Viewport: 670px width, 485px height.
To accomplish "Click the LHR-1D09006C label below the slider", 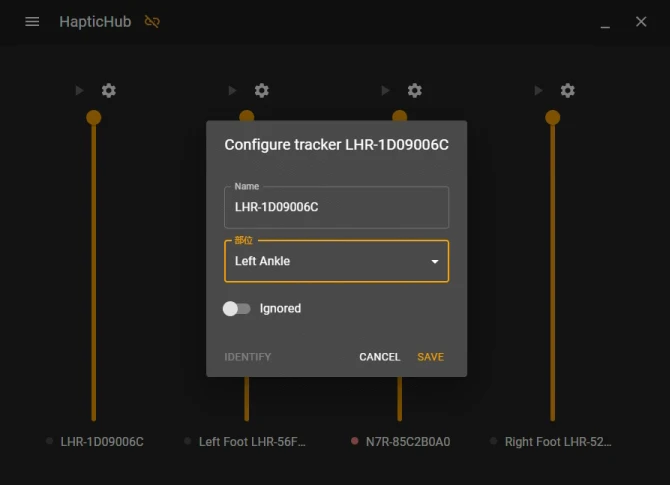I will pyautogui.click(x=102, y=441).
